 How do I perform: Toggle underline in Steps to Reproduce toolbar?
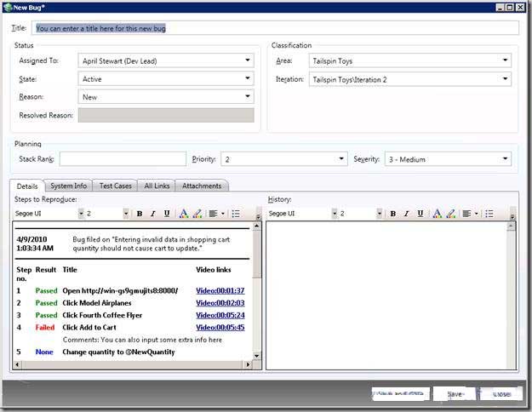coord(167,214)
